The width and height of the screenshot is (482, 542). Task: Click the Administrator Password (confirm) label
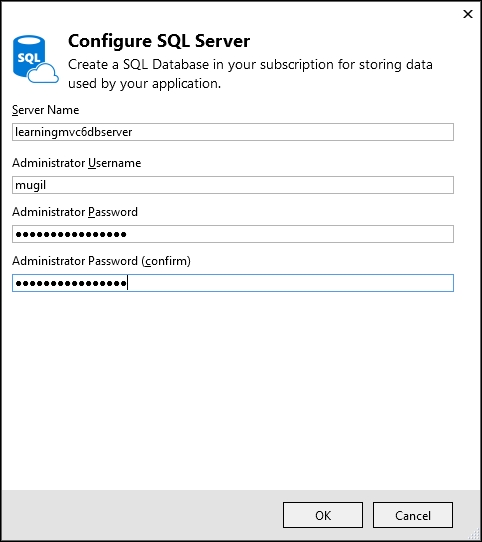click(101, 261)
